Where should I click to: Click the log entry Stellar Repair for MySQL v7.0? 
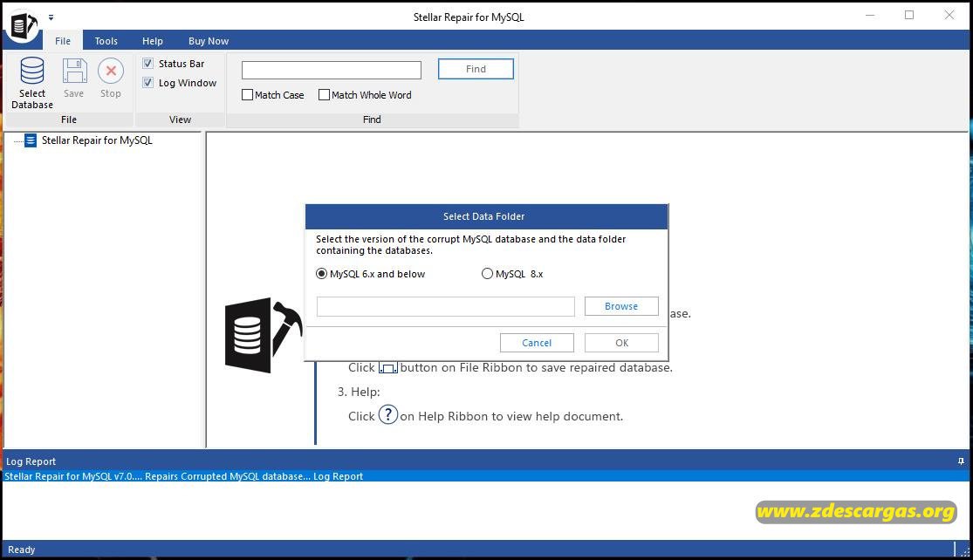pyautogui.click(x=486, y=476)
